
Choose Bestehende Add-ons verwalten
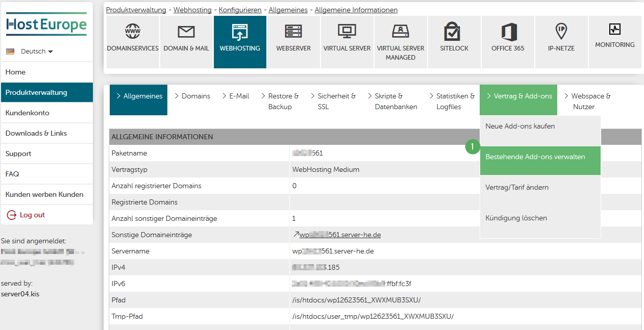[x=540, y=161]
